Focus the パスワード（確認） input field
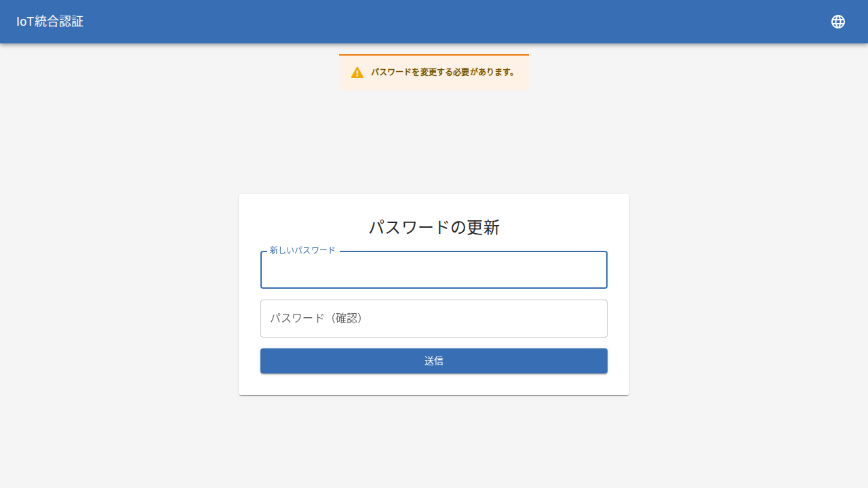Viewport: 868px width, 488px height. tap(434, 319)
